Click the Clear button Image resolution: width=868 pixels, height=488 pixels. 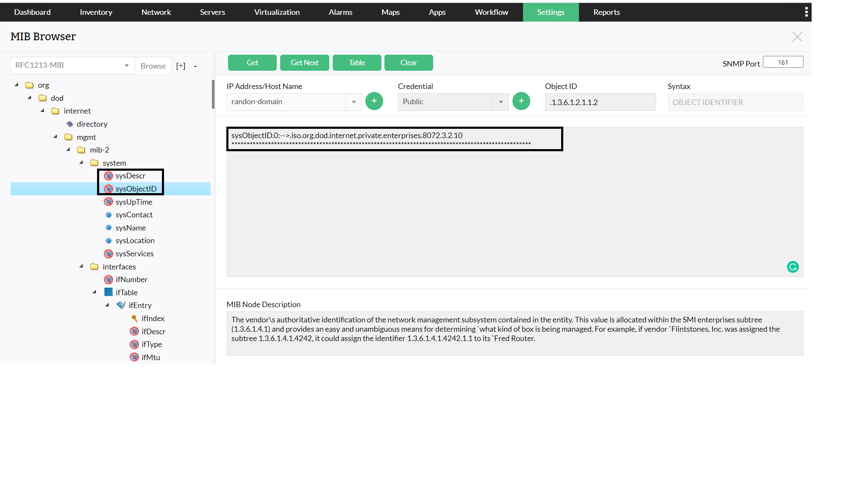click(408, 63)
